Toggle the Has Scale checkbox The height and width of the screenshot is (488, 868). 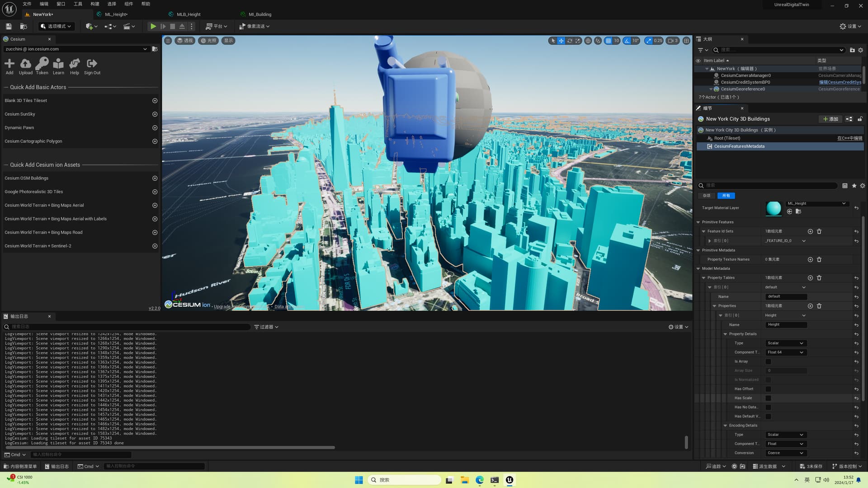(768, 398)
